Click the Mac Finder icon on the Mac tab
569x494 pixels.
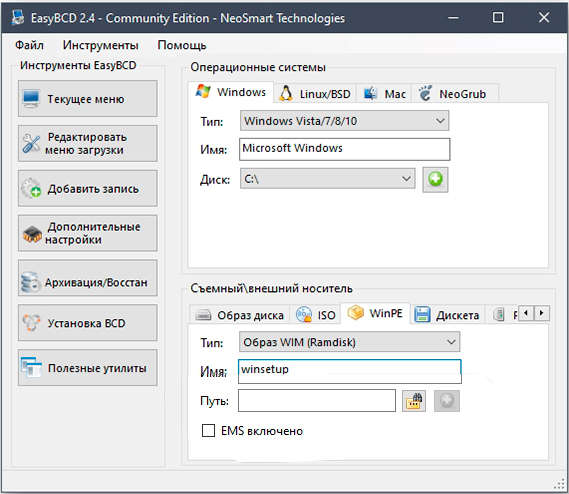(370, 94)
